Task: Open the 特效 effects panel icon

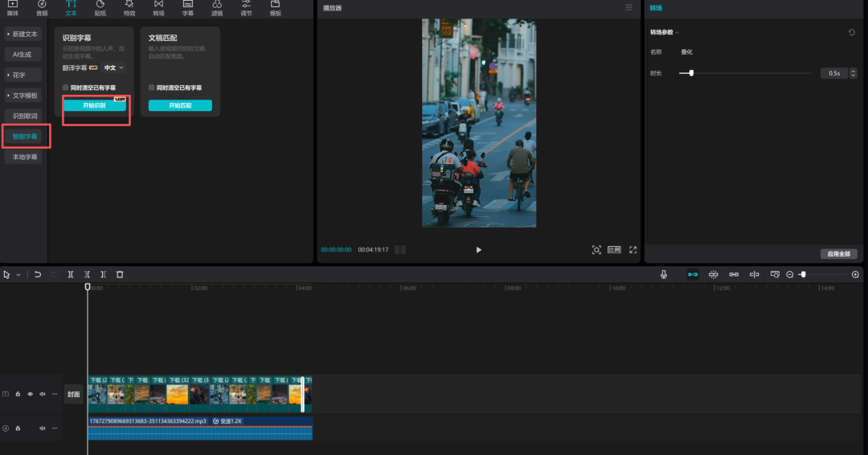Action: click(129, 8)
